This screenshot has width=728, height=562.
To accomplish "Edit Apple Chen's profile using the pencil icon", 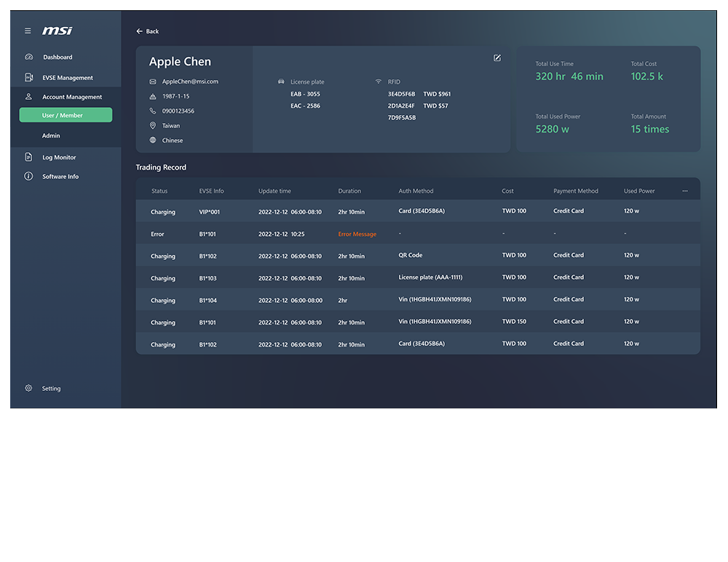I will (x=497, y=58).
